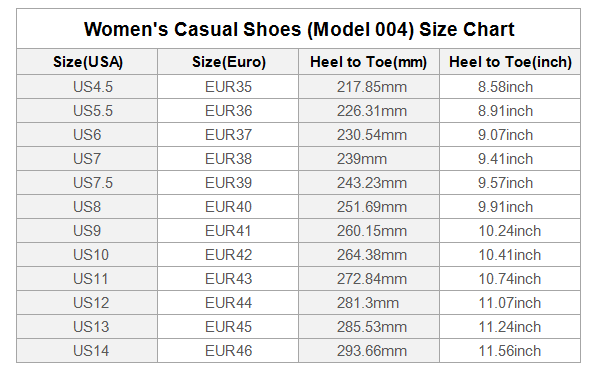This screenshot has height=381, width=595.
Task: Select the EUR36 cell
Action: pos(228,111)
